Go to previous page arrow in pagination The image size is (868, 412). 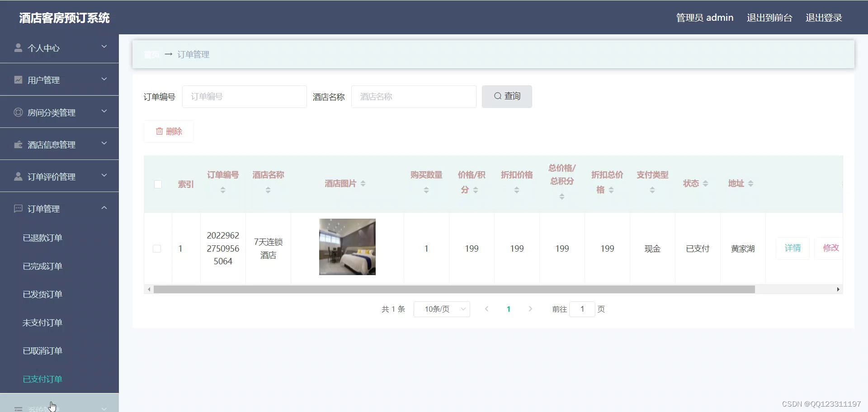[486, 309]
